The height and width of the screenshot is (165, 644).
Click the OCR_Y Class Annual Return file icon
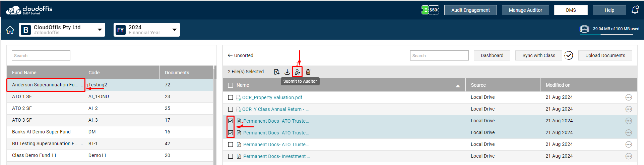[239, 109]
